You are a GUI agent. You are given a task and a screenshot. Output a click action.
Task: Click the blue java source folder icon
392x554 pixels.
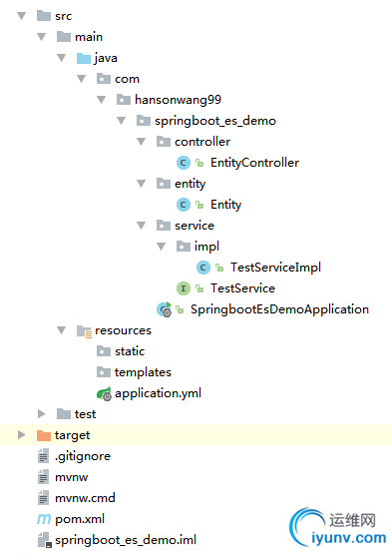pos(84,58)
